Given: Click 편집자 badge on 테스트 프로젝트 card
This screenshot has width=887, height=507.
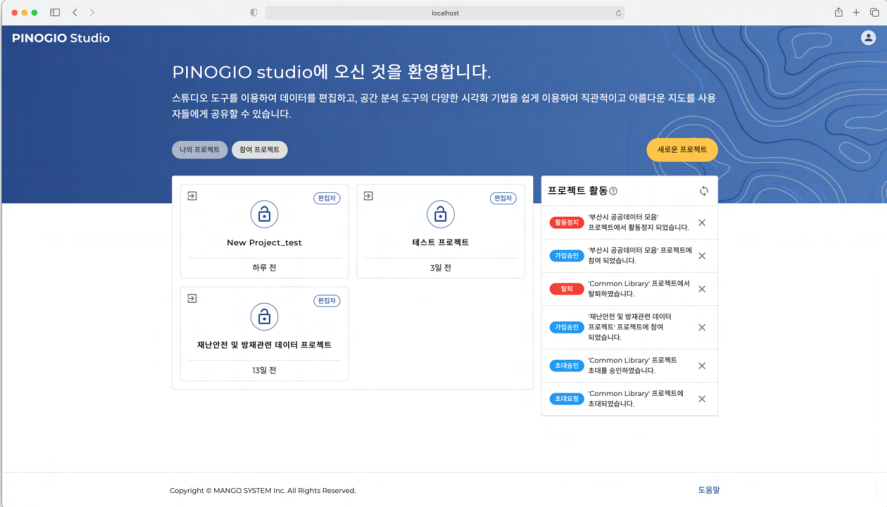Looking at the screenshot, I should pos(502,198).
